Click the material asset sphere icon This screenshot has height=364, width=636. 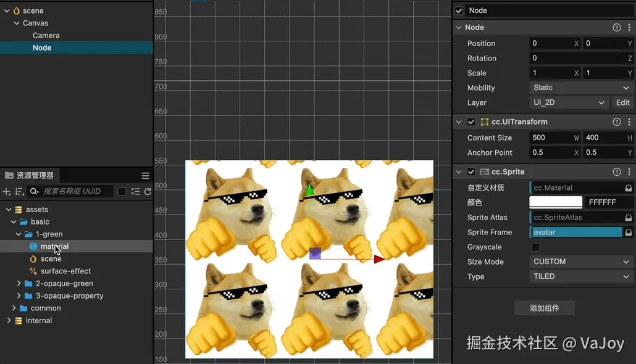(x=33, y=246)
